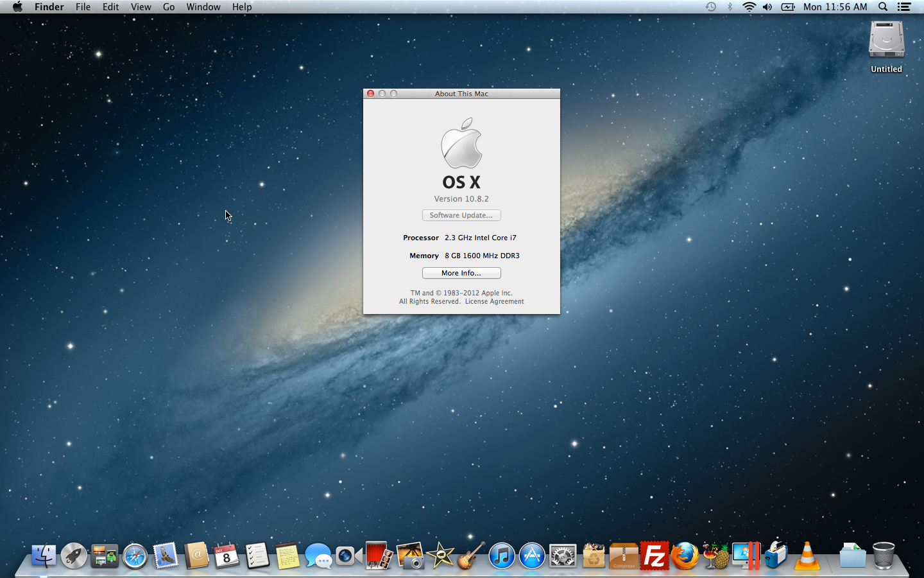Screen dimensions: 924x578
Task: Open the Downloads folder stack in Dock
Action: [853, 556]
